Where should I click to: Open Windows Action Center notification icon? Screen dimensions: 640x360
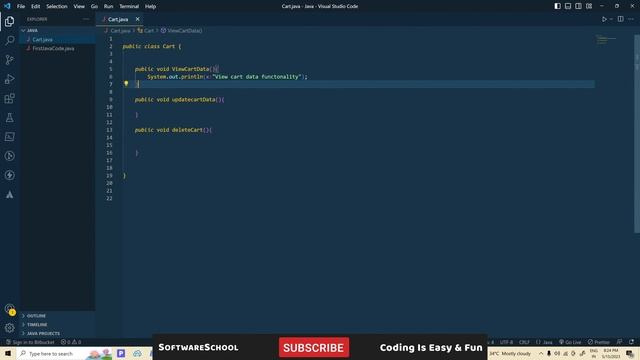pyautogui.click(x=630, y=353)
